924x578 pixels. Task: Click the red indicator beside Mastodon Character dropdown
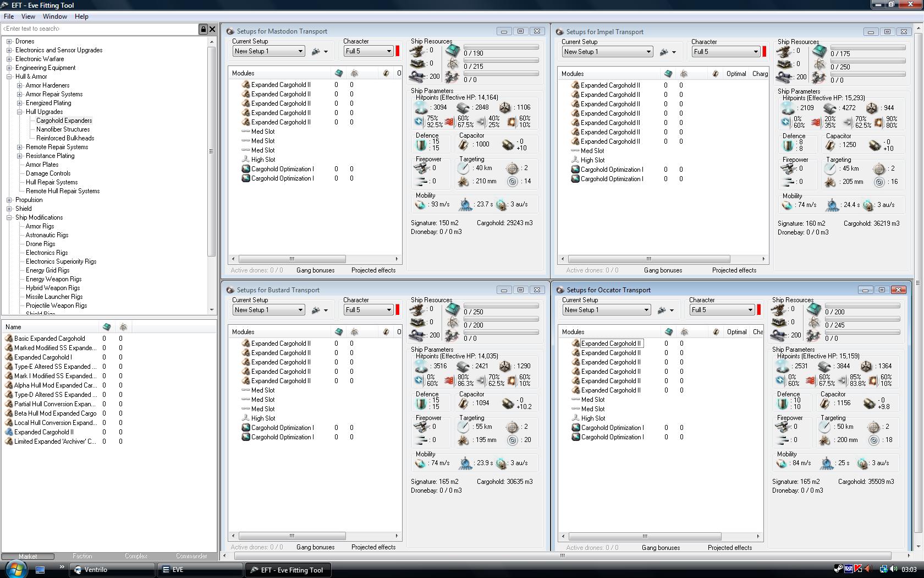(x=398, y=51)
